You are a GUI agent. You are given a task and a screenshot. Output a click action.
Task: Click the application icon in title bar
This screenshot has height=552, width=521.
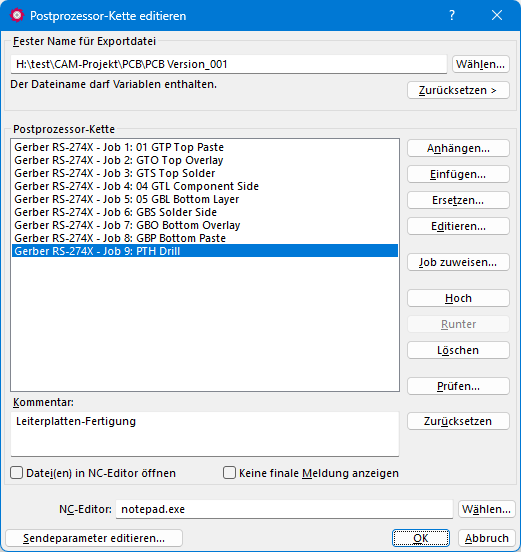pyautogui.click(x=17, y=15)
